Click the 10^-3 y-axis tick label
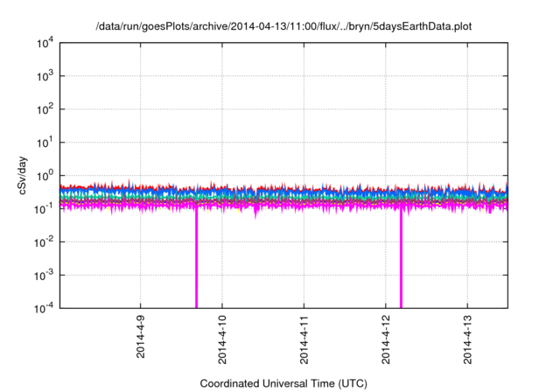The width and height of the screenshot is (560, 392). click(x=44, y=276)
